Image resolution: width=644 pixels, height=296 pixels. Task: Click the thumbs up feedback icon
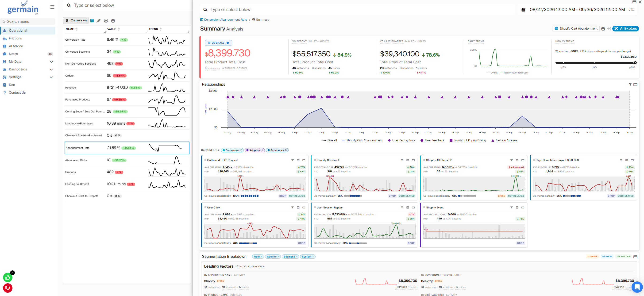pos(8,277)
